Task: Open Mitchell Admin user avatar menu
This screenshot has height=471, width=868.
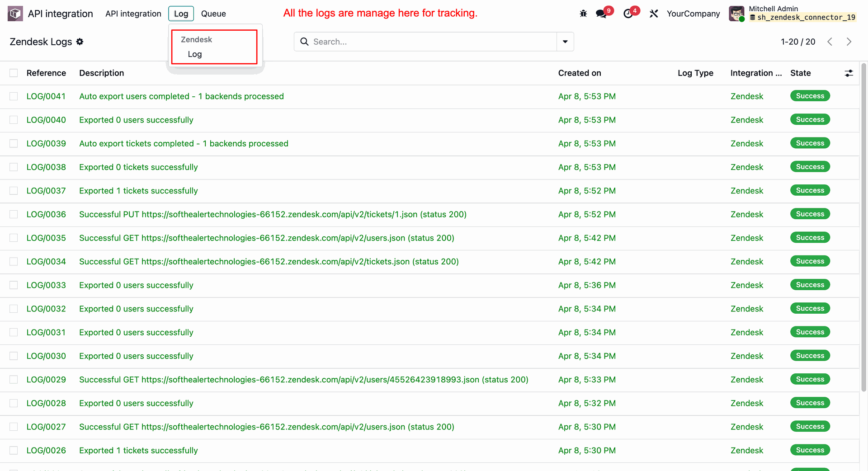Action: click(x=736, y=14)
